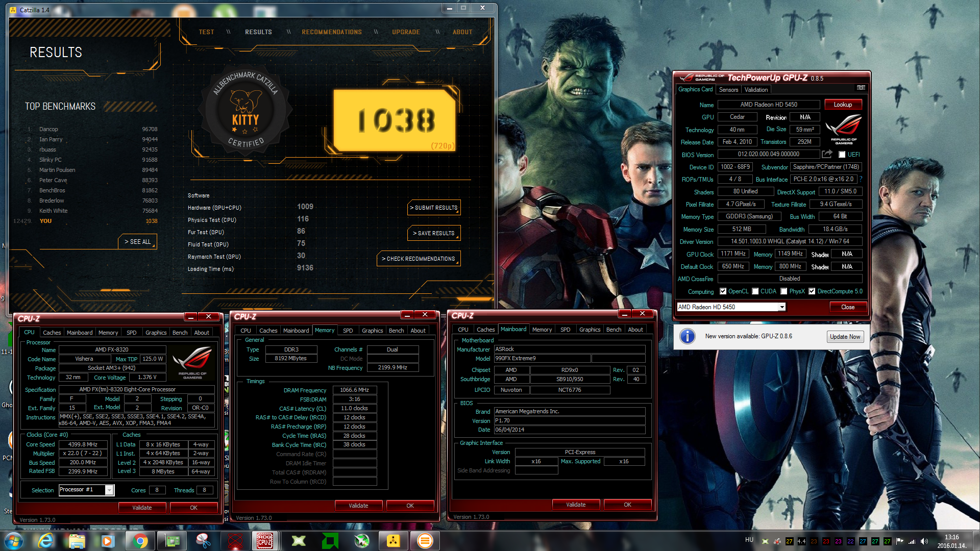Open the DirectX X taskbar icon

(x=299, y=541)
